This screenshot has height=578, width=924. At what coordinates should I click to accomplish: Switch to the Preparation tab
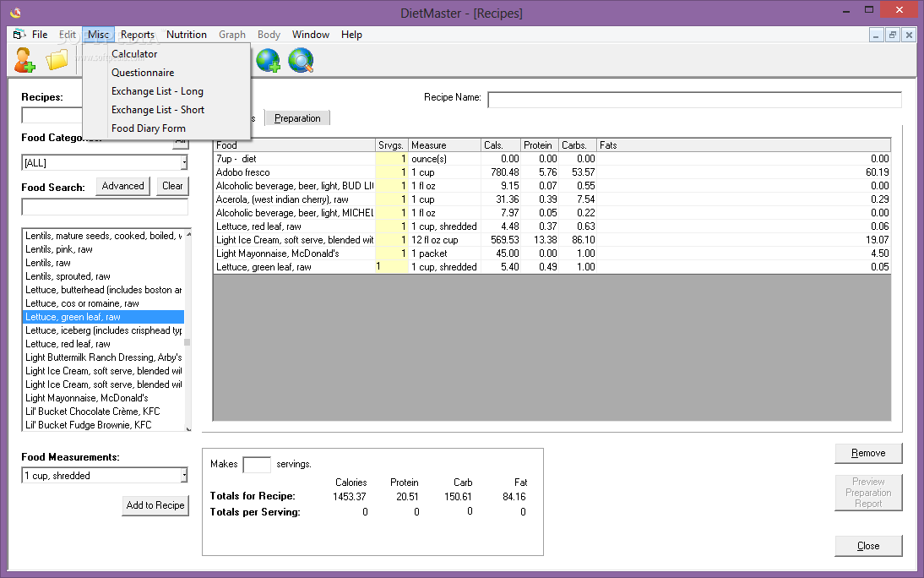(297, 118)
